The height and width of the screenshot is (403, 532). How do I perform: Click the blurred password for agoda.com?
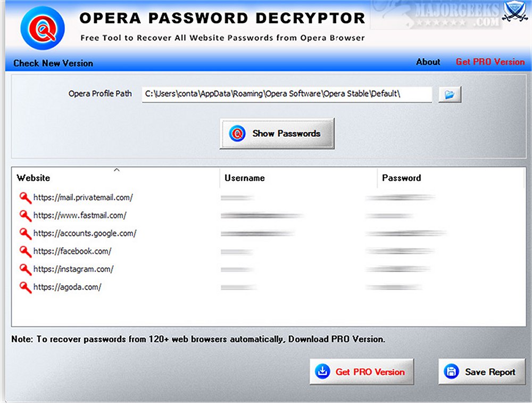click(394, 287)
